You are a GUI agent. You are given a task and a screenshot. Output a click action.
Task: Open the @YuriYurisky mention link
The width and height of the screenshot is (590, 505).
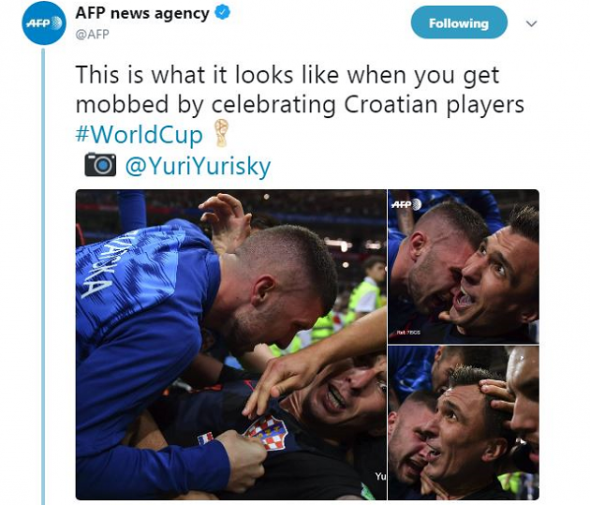pyautogui.click(x=198, y=166)
